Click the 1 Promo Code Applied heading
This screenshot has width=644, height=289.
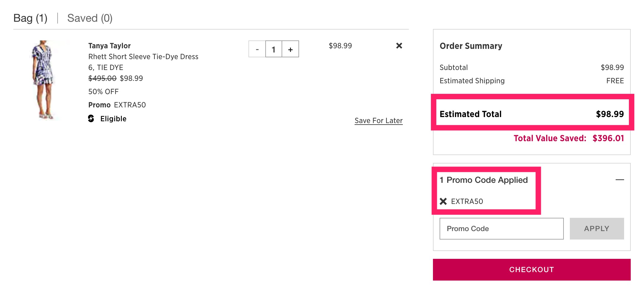click(484, 180)
